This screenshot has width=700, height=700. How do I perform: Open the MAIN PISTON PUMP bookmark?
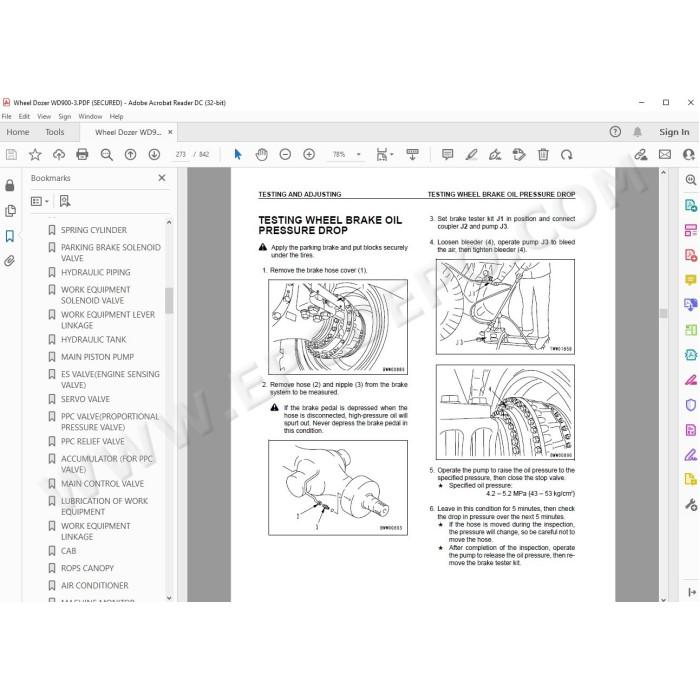[x=97, y=357]
